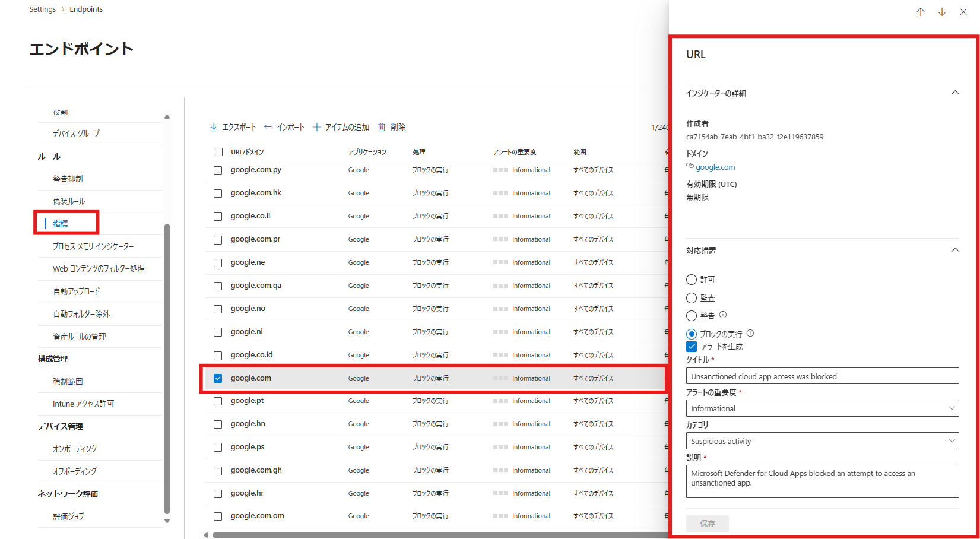Open 指標 in the sidebar

pos(61,224)
